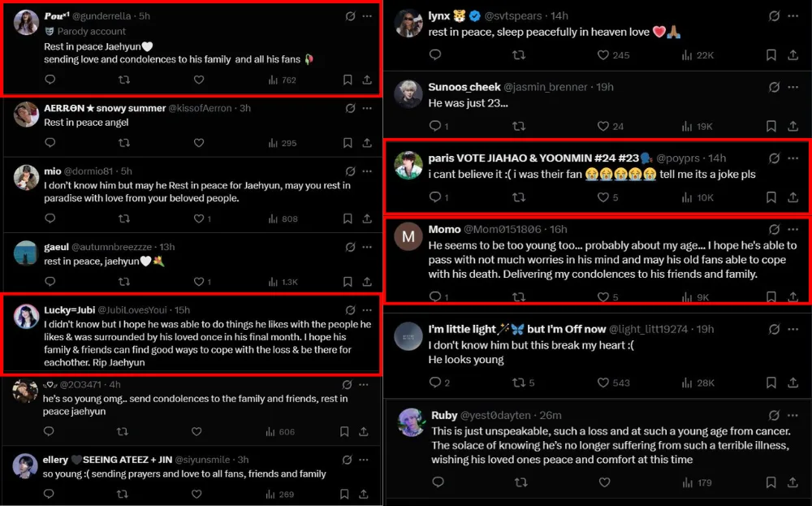
Task: Bookmark gaeul's rest in peace tweet
Action: click(348, 281)
